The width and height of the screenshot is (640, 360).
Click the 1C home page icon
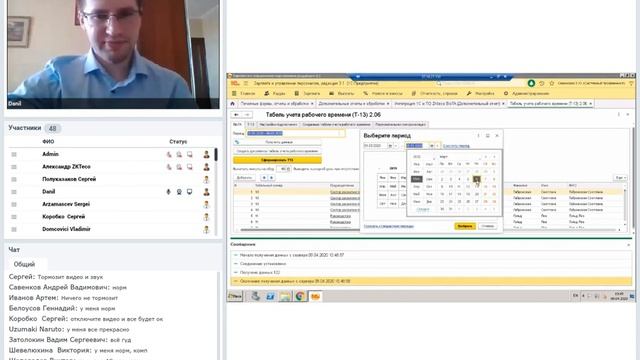233,104
